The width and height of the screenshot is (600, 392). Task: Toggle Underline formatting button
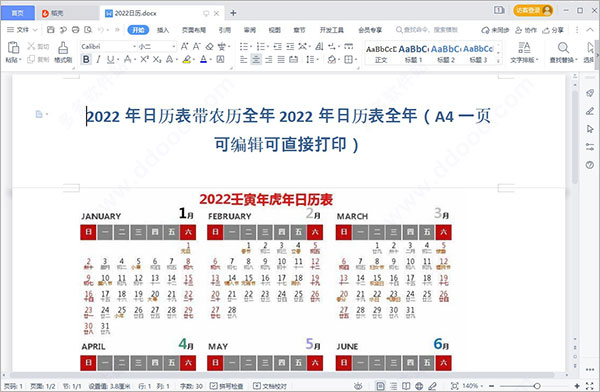(110, 59)
